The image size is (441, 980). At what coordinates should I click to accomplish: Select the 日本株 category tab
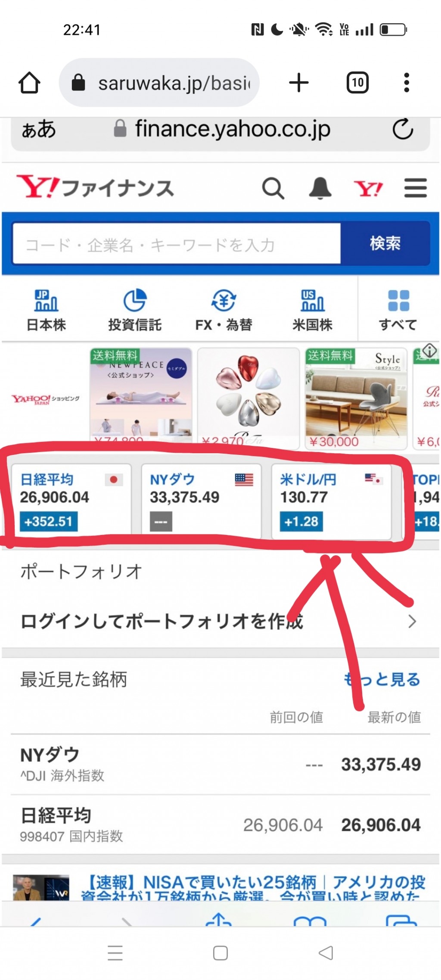click(46, 310)
